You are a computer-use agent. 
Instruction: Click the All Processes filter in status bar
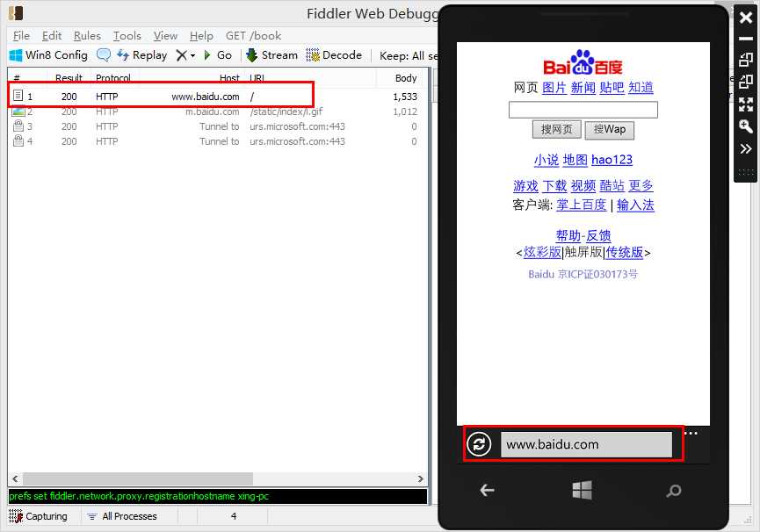click(x=121, y=516)
